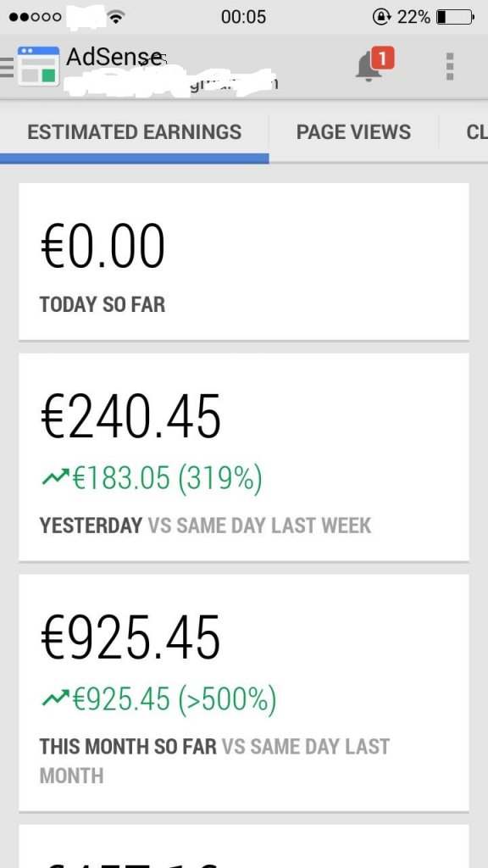Image resolution: width=488 pixels, height=868 pixels.
Task: Open the notifications bell icon
Action: click(x=369, y=68)
